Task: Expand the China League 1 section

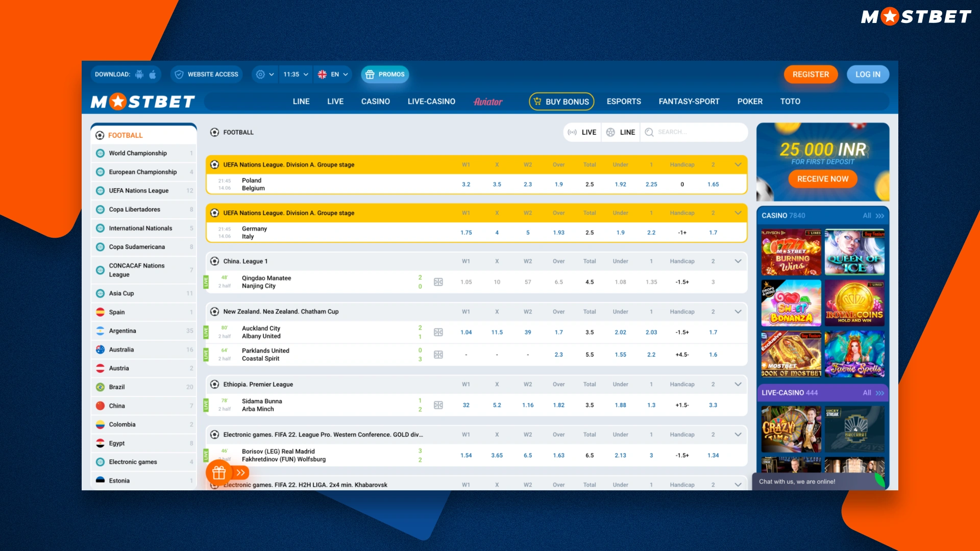Action: point(738,261)
